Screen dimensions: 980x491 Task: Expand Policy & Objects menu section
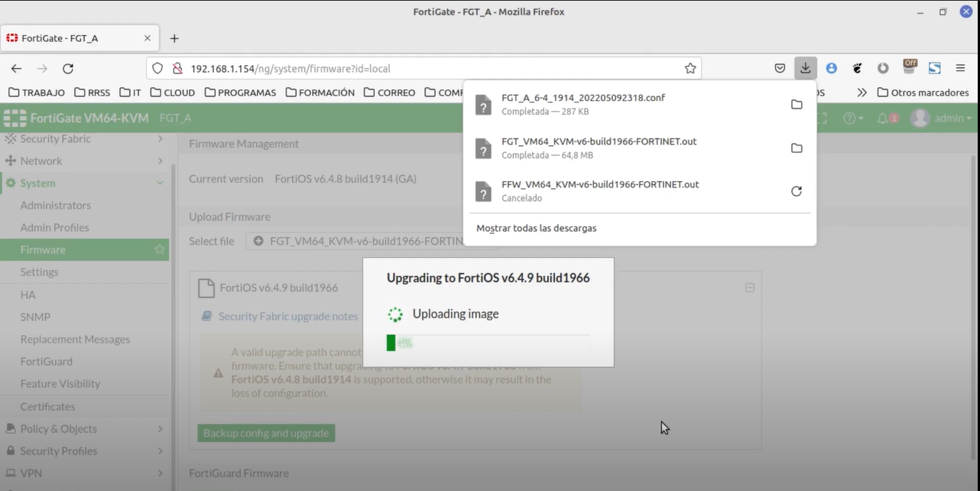click(x=84, y=428)
